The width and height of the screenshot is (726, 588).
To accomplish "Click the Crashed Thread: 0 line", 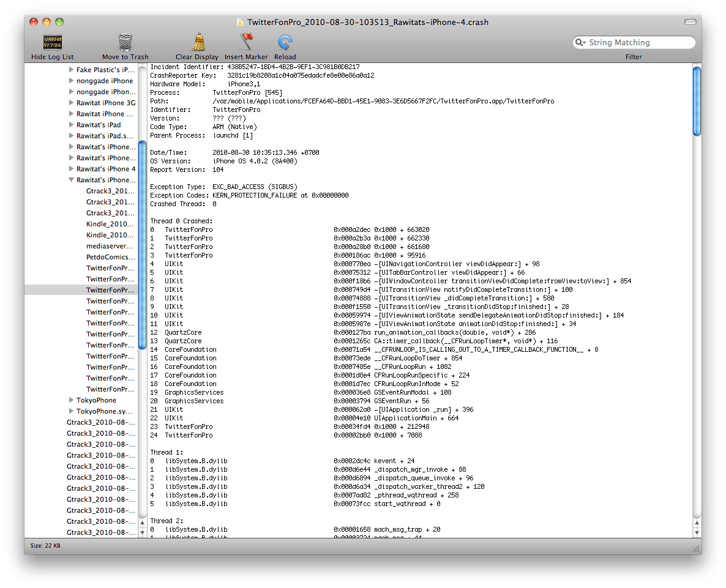I will click(x=183, y=204).
